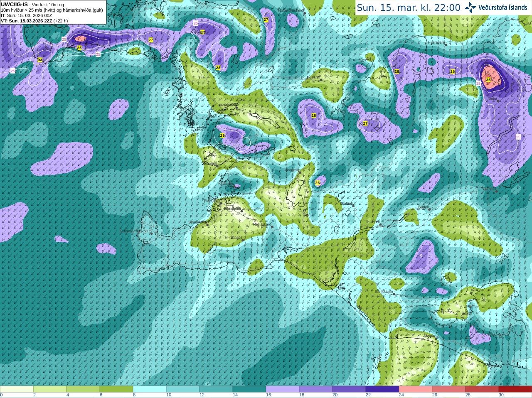Click the Setur station label
Image resolution: width=532 pixels, height=398 pixels.
[493, 98]
